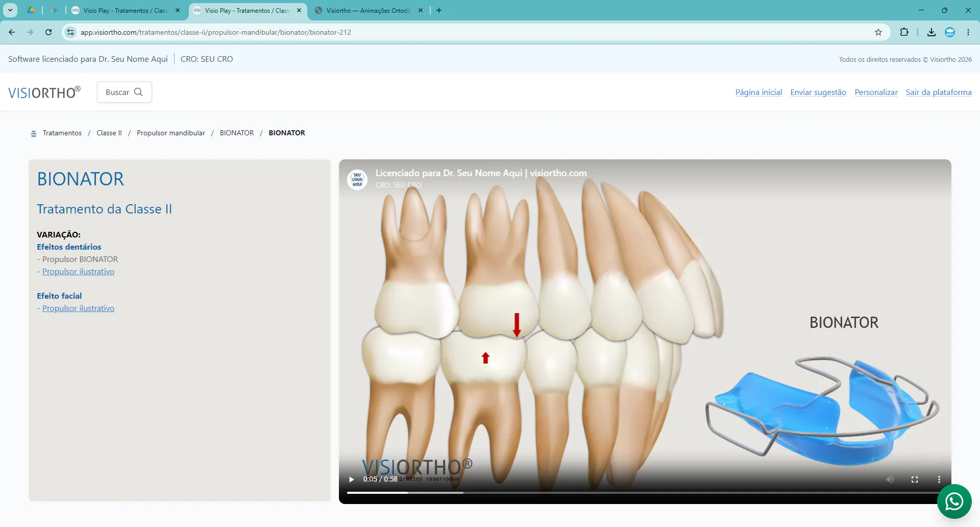Click the magnifier icon in Buscar

point(138,92)
